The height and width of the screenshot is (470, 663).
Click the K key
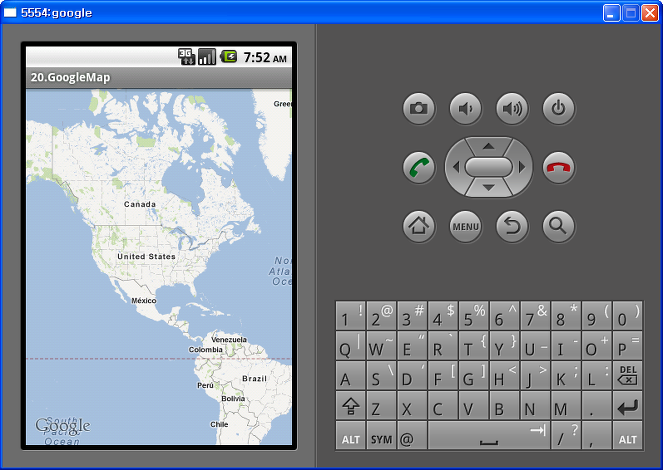click(566, 375)
